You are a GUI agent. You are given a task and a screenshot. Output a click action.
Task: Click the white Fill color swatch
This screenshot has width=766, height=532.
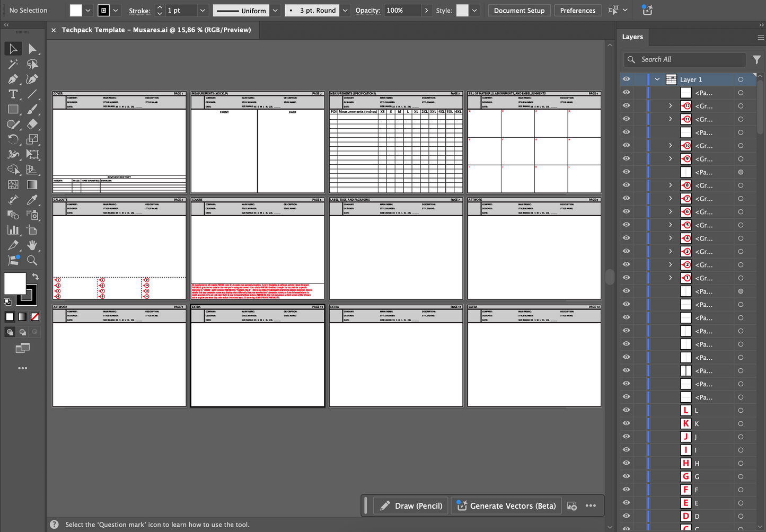tap(14, 283)
